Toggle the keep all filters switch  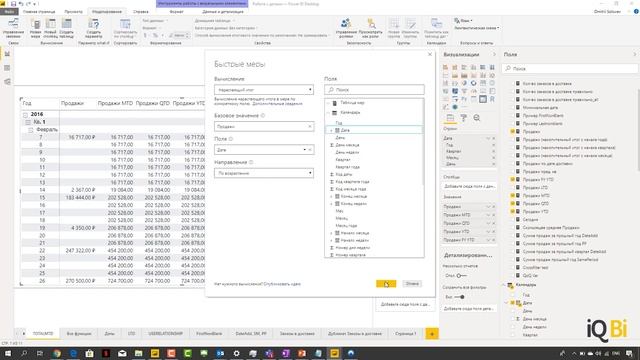pos(459,297)
